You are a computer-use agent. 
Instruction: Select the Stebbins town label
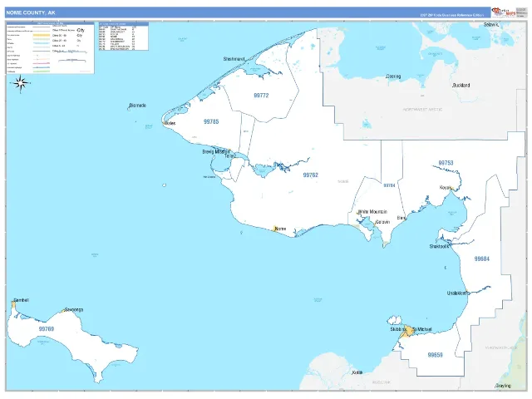(398, 329)
